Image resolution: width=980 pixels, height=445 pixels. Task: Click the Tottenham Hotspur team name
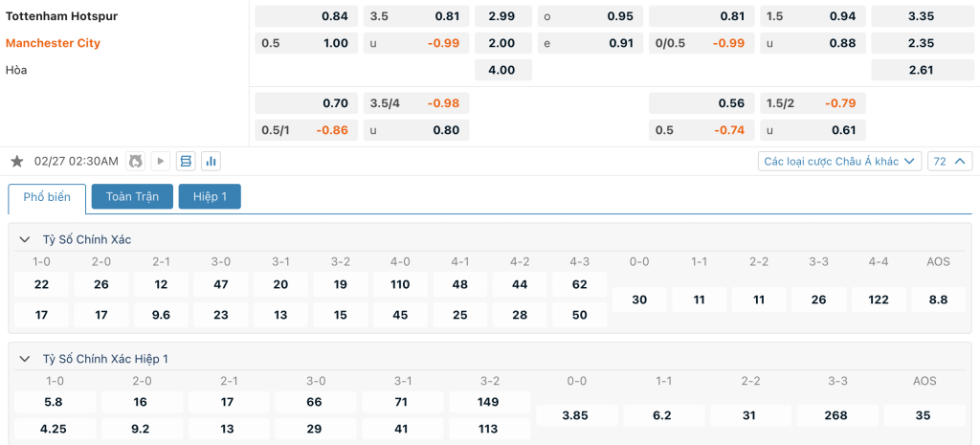coord(62,16)
